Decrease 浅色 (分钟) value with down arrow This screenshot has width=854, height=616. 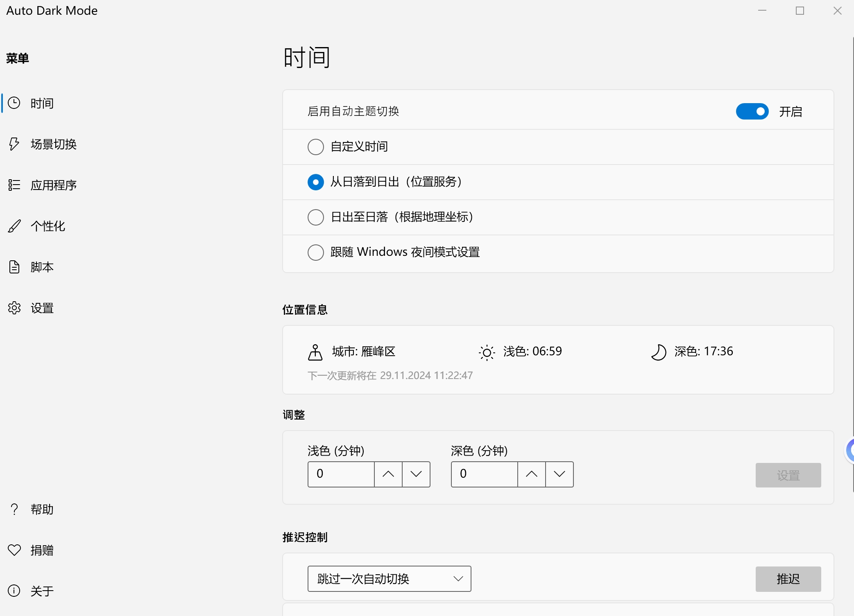(x=416, y=474)
